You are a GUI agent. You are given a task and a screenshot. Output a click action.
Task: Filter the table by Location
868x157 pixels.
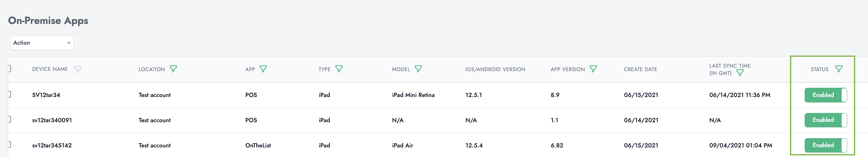pos(173,69)
